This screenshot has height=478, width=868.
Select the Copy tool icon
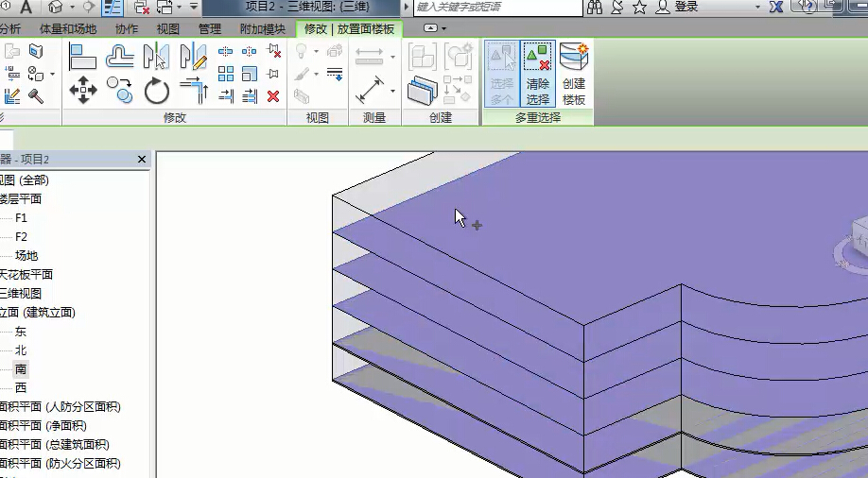(x=120, y=92)
